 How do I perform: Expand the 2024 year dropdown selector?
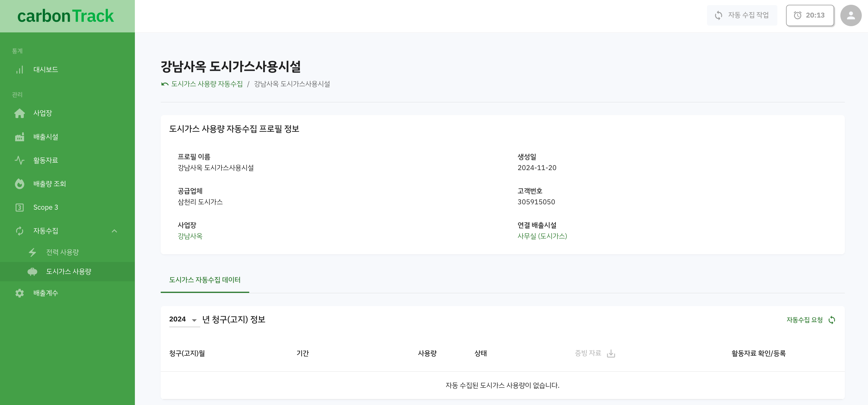pos(194,320)
